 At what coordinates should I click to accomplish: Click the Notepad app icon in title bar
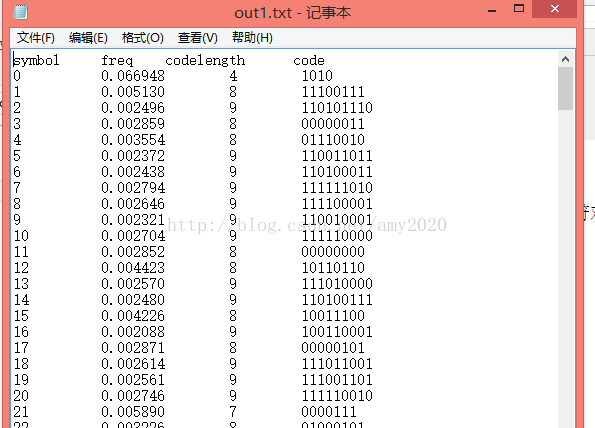point(20,12)
